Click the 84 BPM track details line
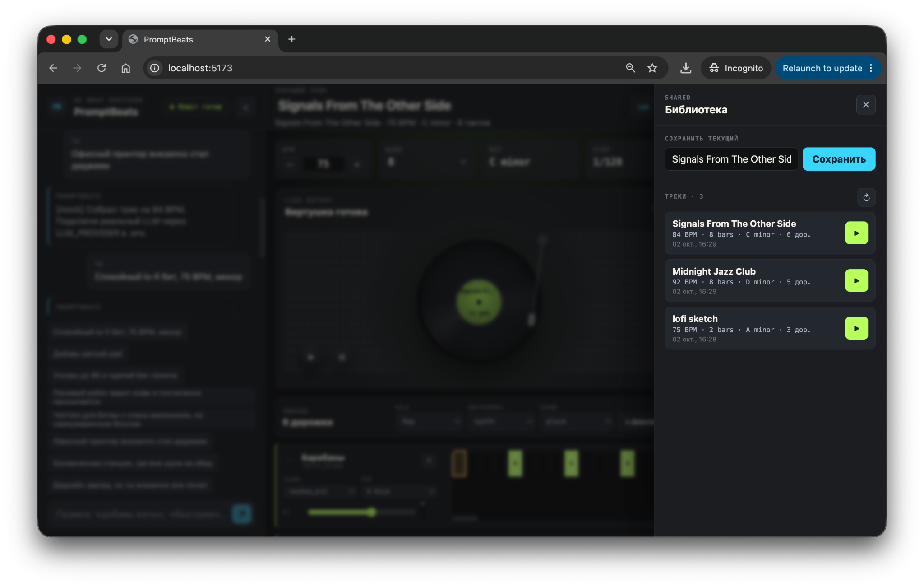Viewport: 924px width, 587px height. pos(741,235)
